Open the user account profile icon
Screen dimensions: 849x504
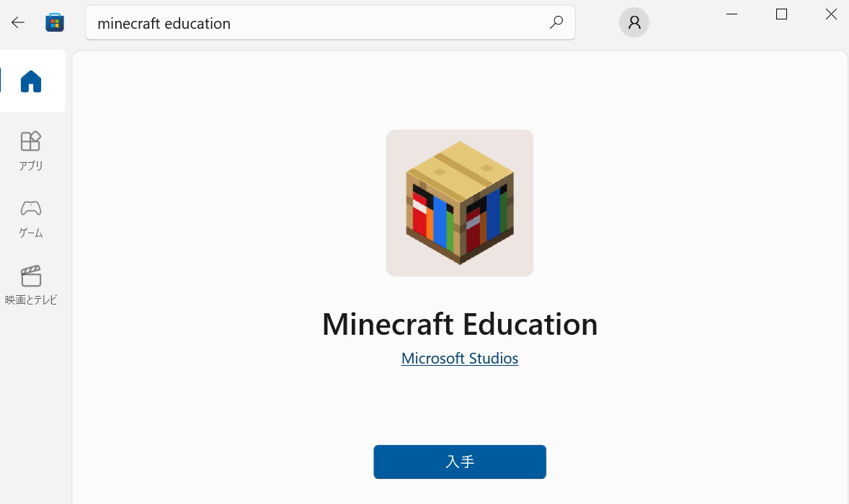tap(634, 22)
